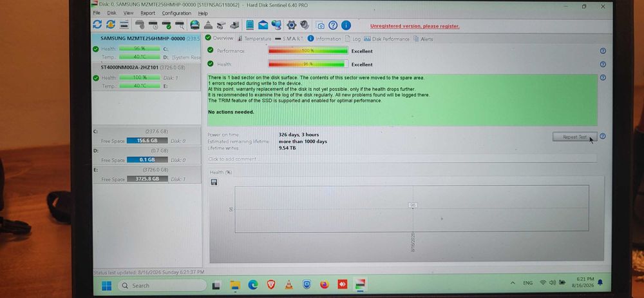Click the blue envelope email icon
Screen dimensions: 644x298
(x=263, y=26)
